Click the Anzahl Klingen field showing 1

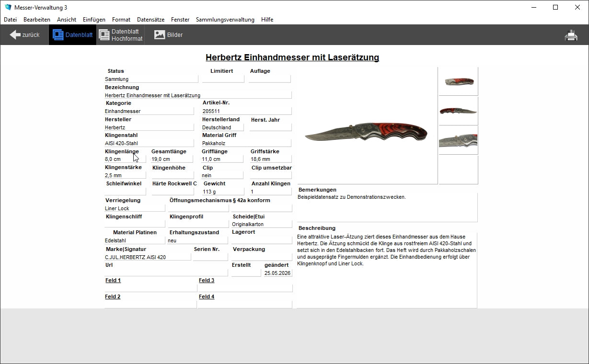point(271,192)
